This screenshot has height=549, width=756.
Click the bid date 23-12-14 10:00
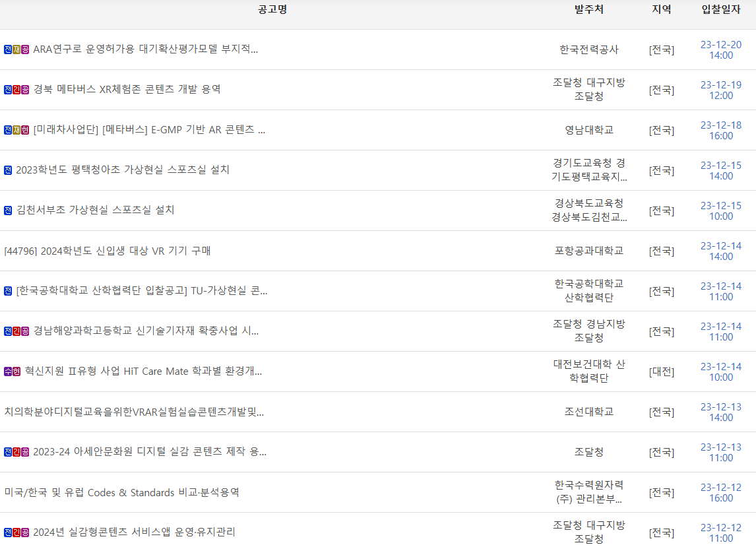click(x=721, y=372)
